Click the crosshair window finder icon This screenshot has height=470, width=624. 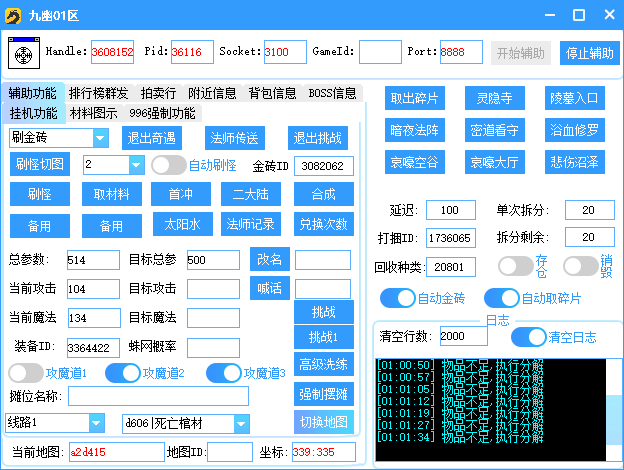tap(24, 52)
